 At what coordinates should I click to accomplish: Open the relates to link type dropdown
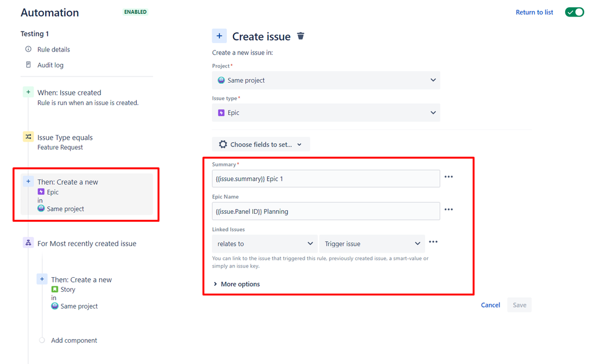pos(265,244)
